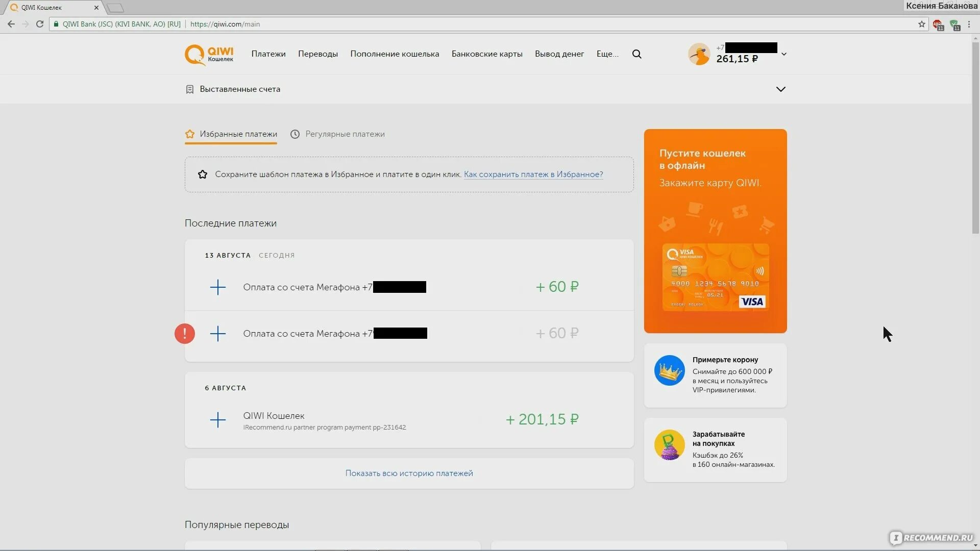980x551 pixels.
Task: Open account dropdown next to balance
Action: pyautogui.click(x=784, y=54)
